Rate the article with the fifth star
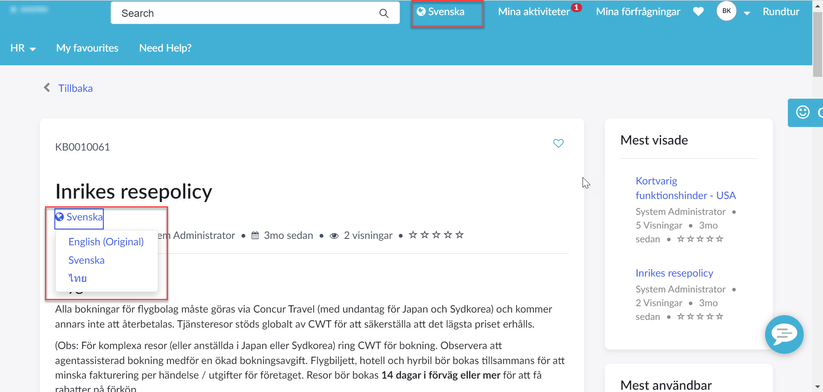This screenshot has width=823, height=392. click(460, 235)
